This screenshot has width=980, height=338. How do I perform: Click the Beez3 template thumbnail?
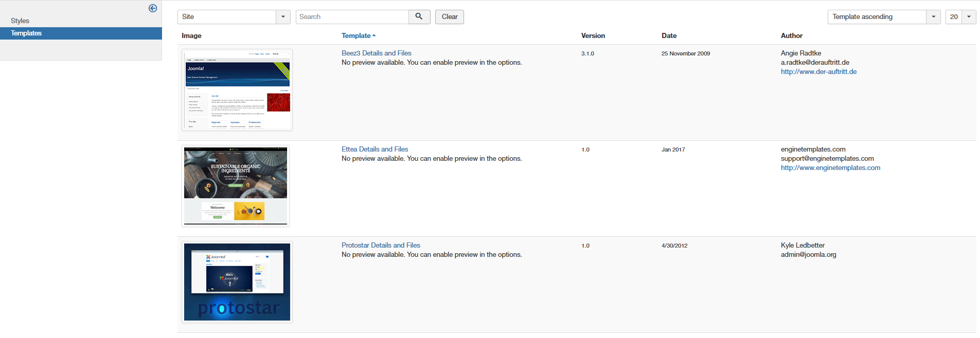(237, 90)
